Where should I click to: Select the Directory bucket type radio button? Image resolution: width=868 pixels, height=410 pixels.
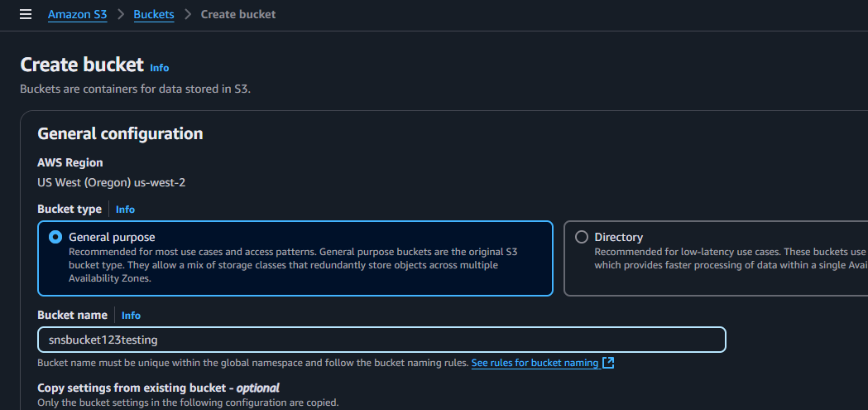pyautogui.click(x=582, y=237)
